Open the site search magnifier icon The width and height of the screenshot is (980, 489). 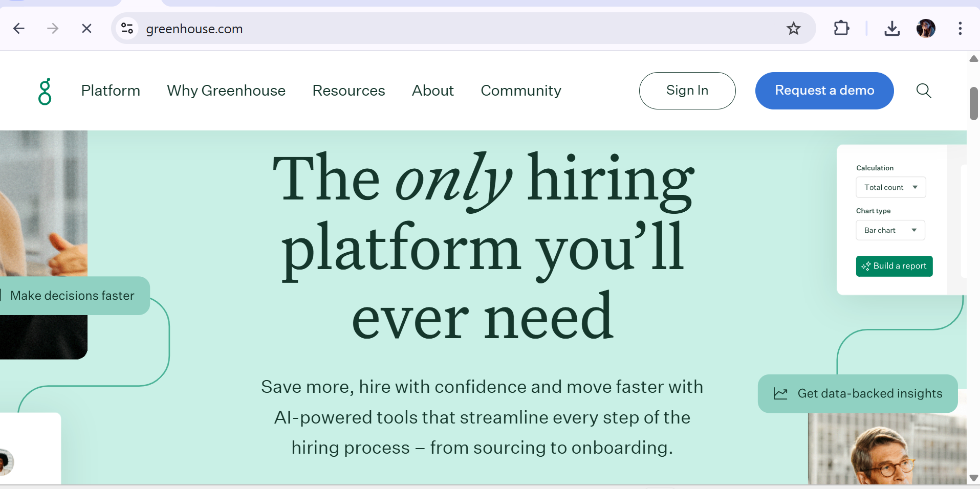click(x=924, y=91)
